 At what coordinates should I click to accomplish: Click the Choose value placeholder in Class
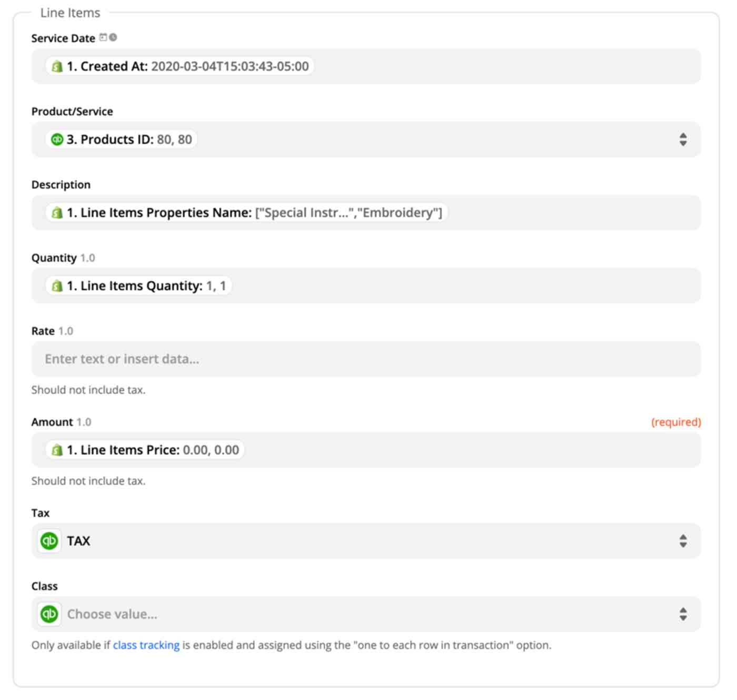point(112,614)
